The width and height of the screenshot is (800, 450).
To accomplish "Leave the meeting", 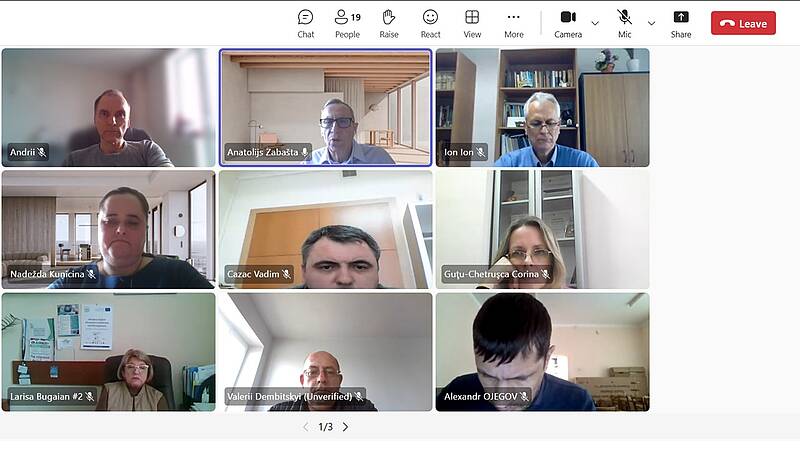I will coord(743,23).
